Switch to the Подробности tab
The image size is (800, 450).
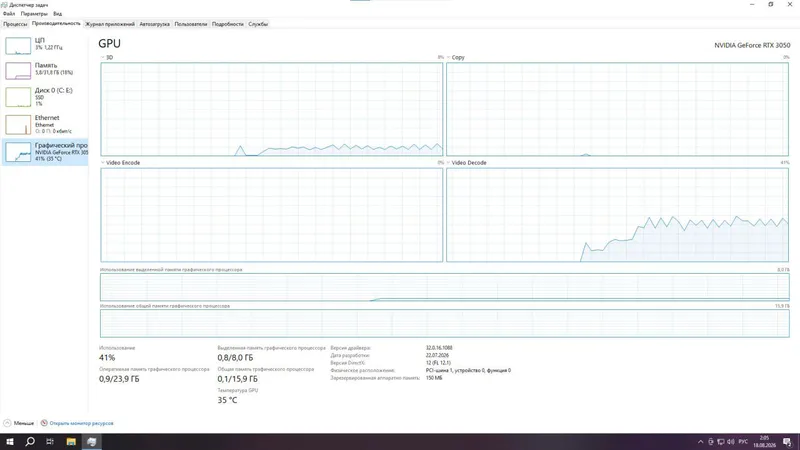(x=228, y=24)
